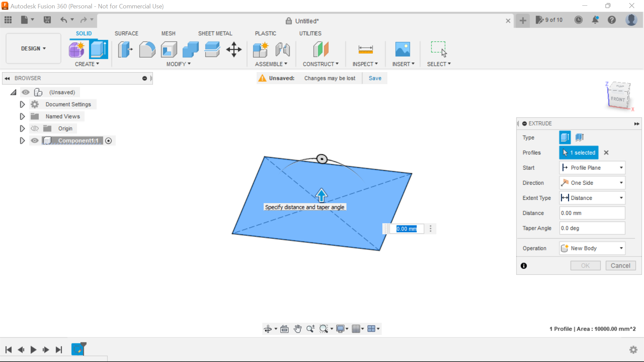Click the Pan icon in the navigation bar
Viewport: 644px width, 362px height.
point(298,329)
